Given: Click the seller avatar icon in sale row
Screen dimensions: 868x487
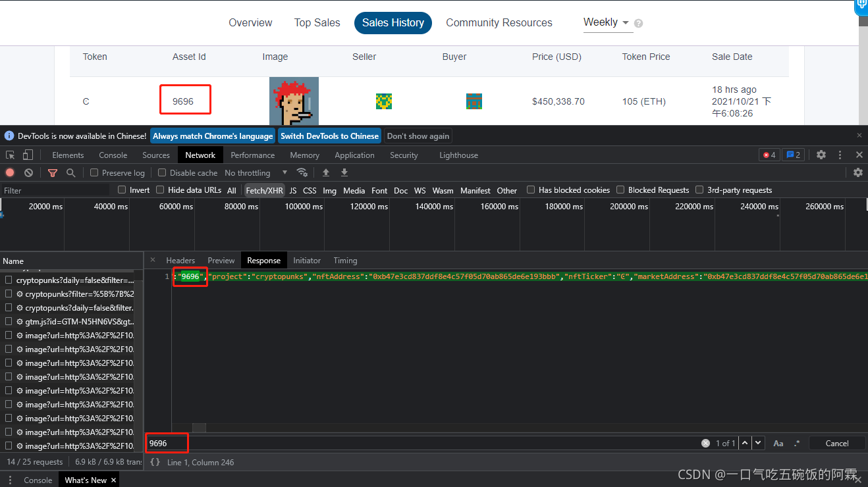Looking at the screenshot, I should pos(384,101).
